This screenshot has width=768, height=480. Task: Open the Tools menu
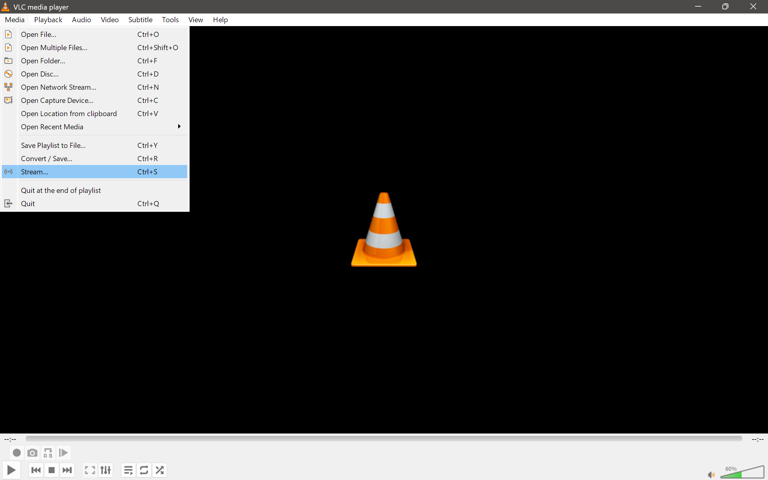click(x=170, y=20)
